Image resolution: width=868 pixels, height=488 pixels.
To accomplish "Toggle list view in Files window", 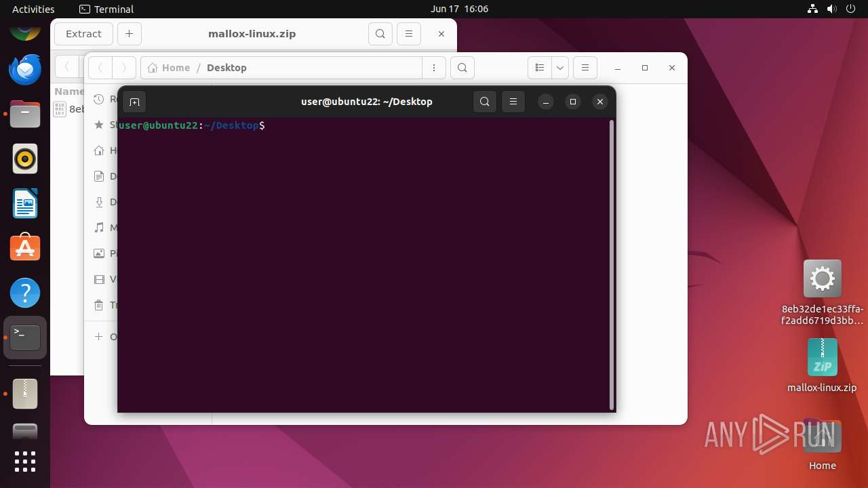I will click(x=540, y=68).
